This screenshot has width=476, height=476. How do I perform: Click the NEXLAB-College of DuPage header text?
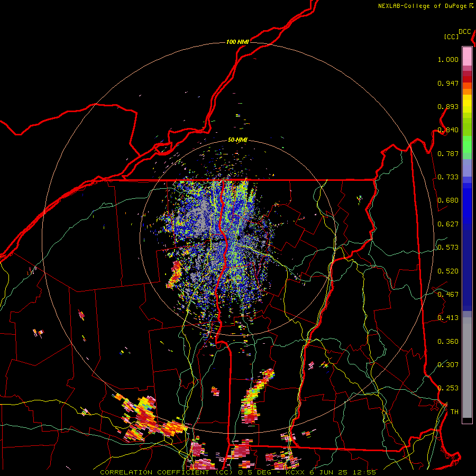[x=423, y=6]
